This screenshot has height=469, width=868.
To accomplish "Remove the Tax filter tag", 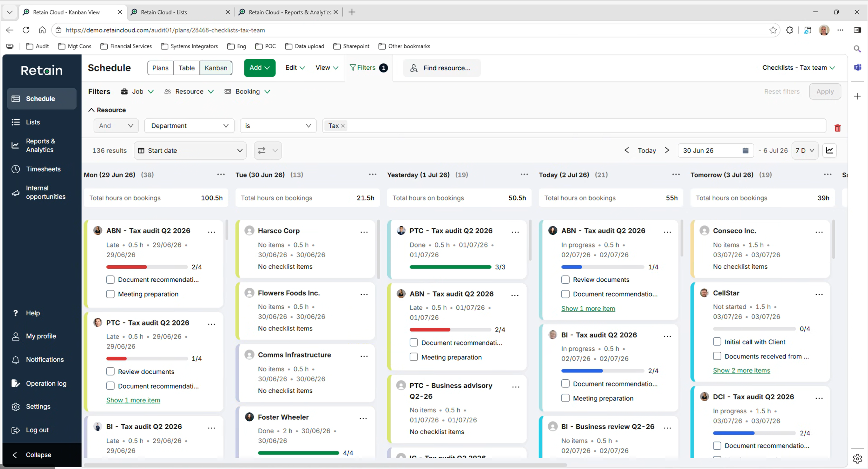I will tap(343, 126).
